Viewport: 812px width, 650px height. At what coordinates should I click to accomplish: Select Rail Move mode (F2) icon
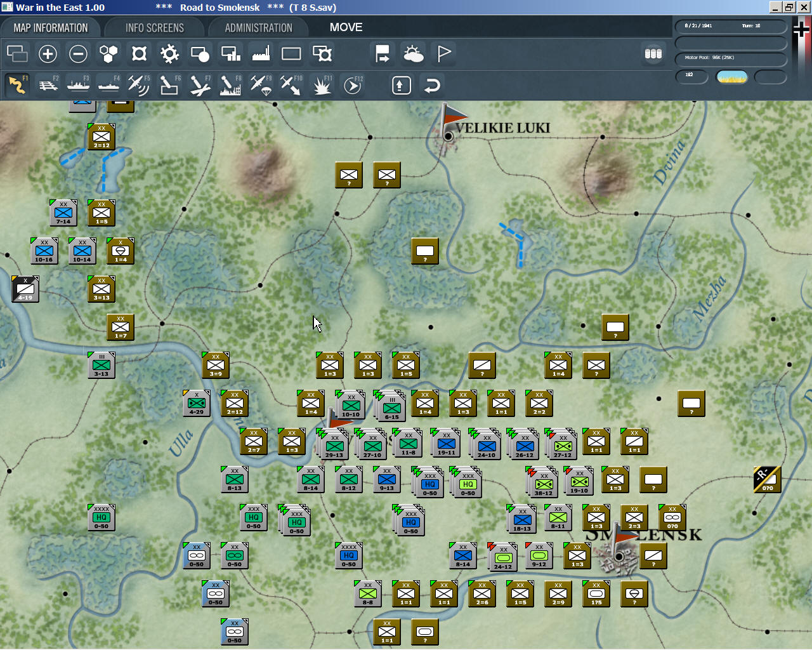pyautogui.click(x=48, y=85)
